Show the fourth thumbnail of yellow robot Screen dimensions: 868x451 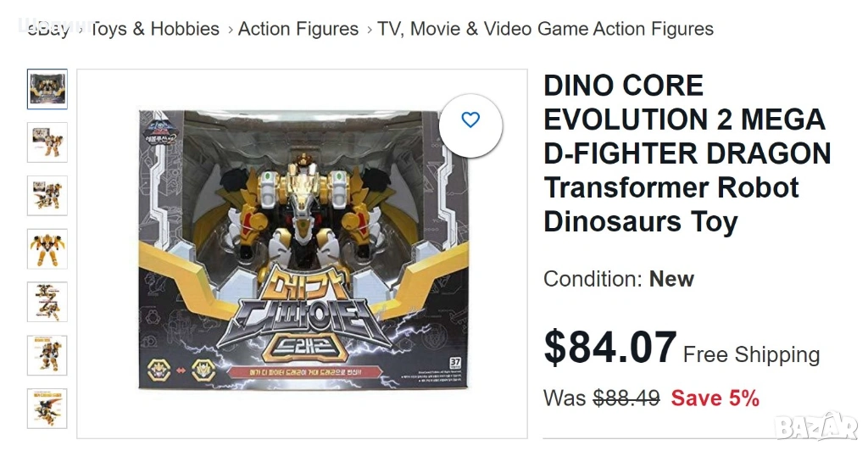pos(47,249)
